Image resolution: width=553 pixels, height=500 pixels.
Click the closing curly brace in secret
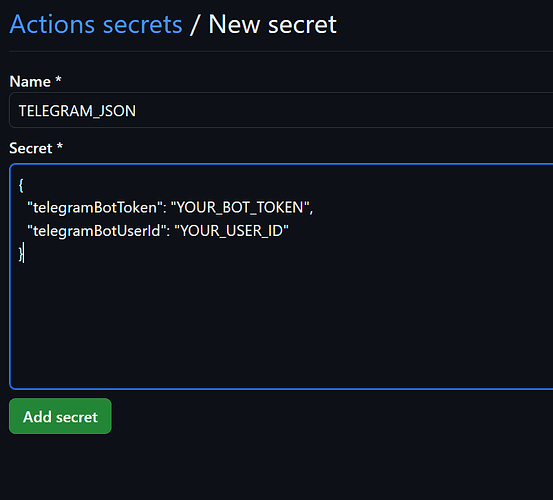[x=21, y=254]
